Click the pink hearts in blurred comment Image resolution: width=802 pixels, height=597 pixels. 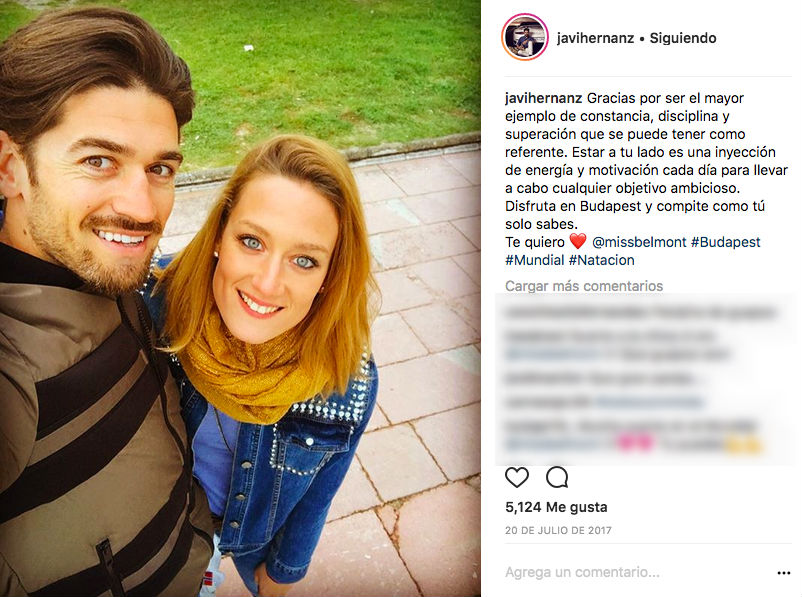[635, 441]
